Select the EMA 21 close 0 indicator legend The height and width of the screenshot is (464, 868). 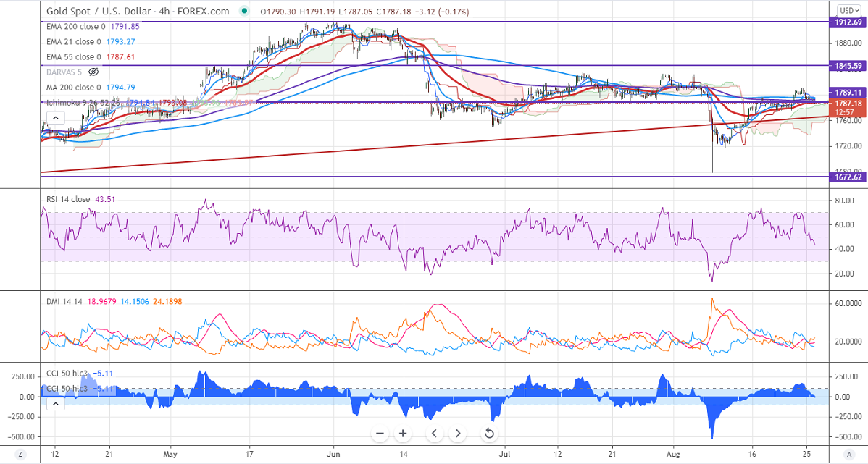(74, 41)
